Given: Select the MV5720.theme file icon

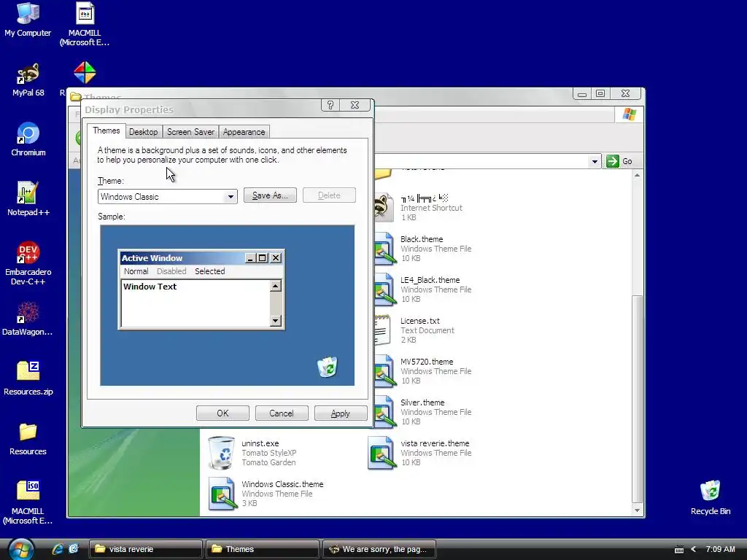Looking at the screenshot, I should pos(385,371).
